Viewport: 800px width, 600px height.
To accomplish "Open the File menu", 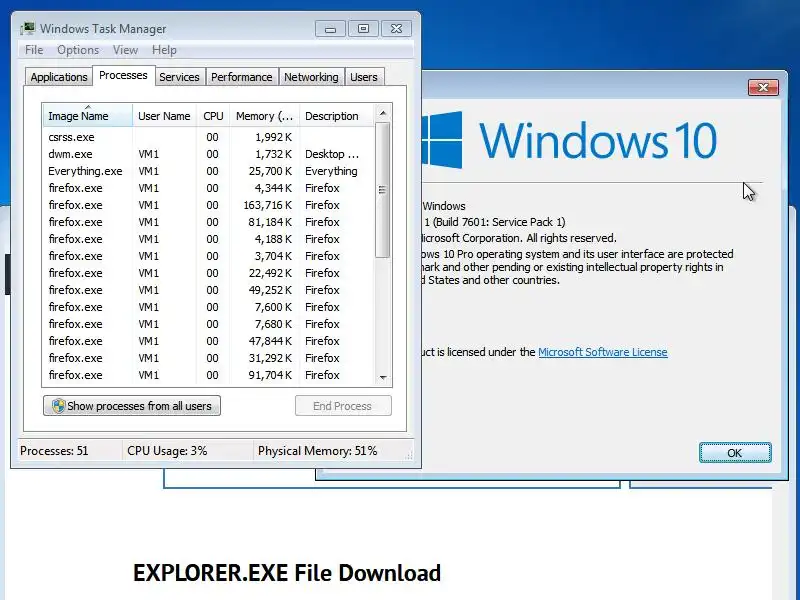I will (x=34, y=50).
